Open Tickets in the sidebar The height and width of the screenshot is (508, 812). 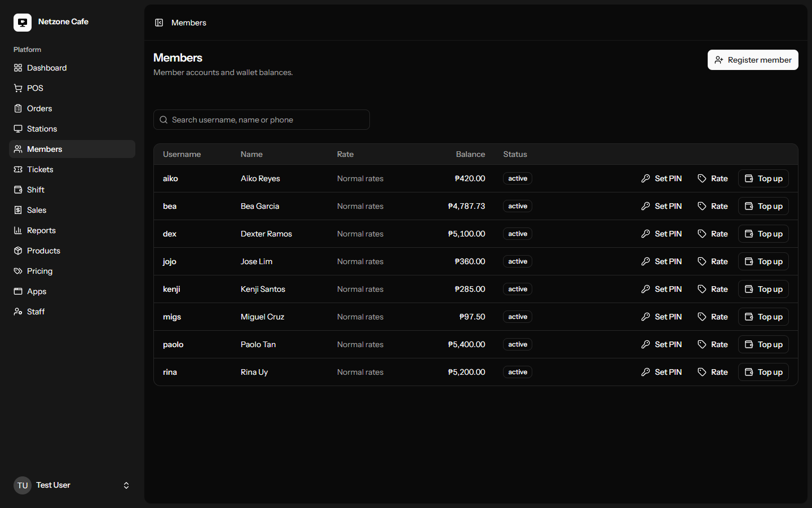tap(72, 169)
